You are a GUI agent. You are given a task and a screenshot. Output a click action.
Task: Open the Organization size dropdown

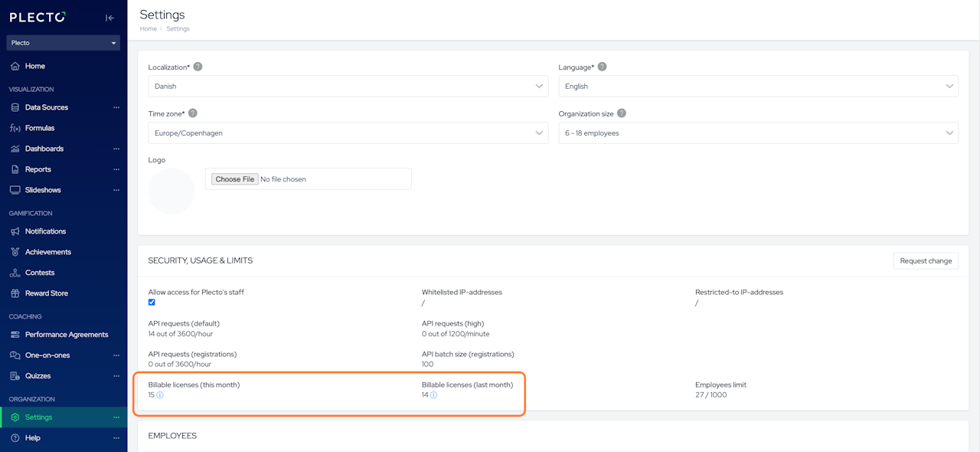tap(758, 133)
